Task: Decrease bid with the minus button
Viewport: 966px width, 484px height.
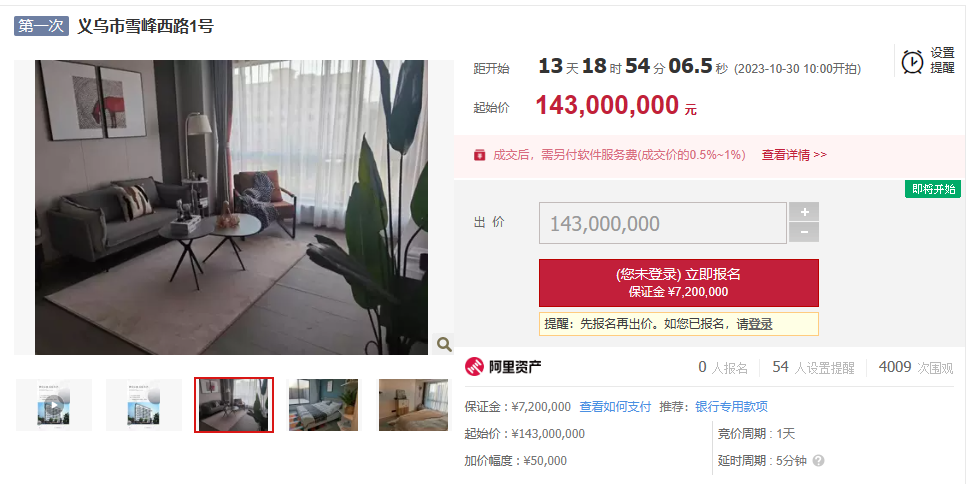Action: pyautogui.click(x=804, y=232)
